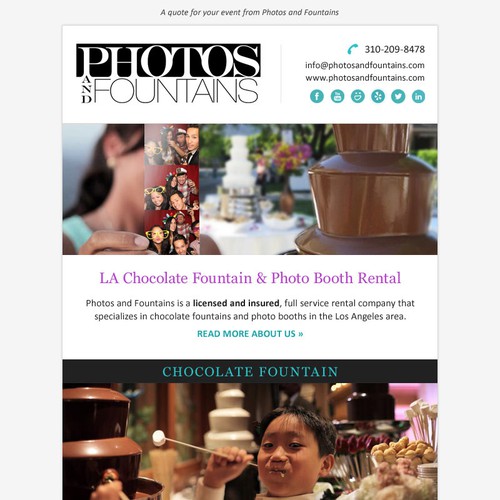Open the top photo booth strip picture

point(172,144)
